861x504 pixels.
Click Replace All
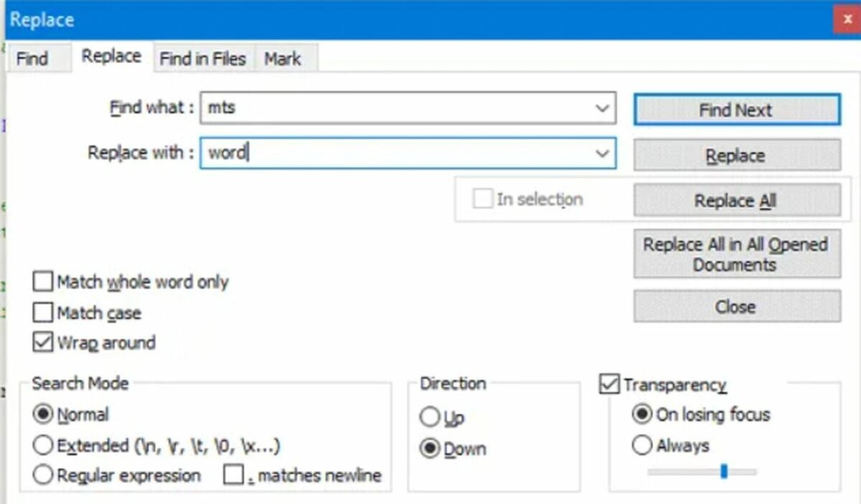click(736, 200)
